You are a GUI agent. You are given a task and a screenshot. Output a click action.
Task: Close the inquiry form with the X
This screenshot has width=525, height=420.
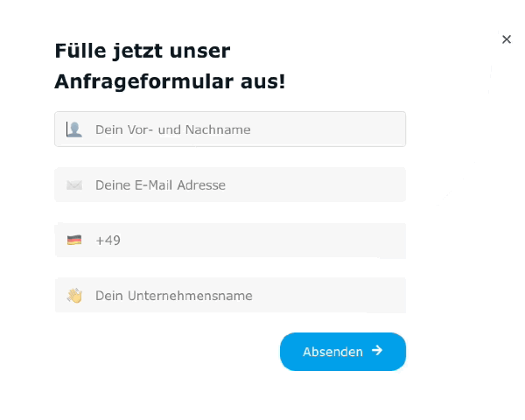[x=507, y=39]
